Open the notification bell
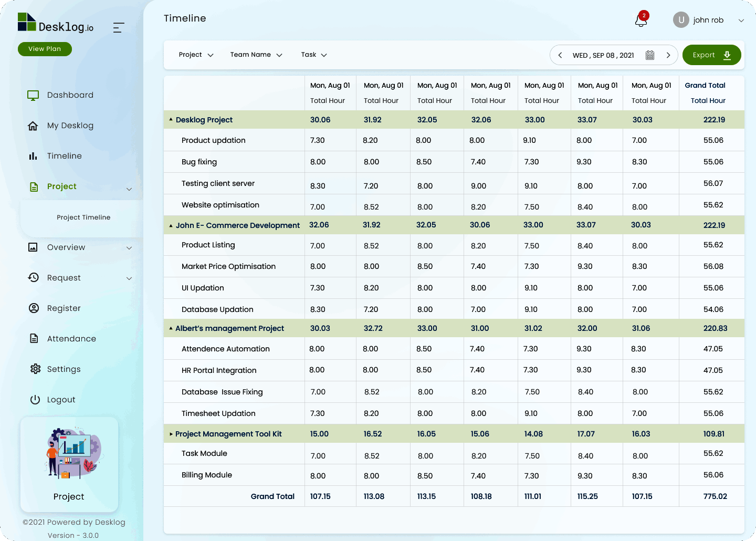This screenshot has width=756, height=541. point(641,20)
